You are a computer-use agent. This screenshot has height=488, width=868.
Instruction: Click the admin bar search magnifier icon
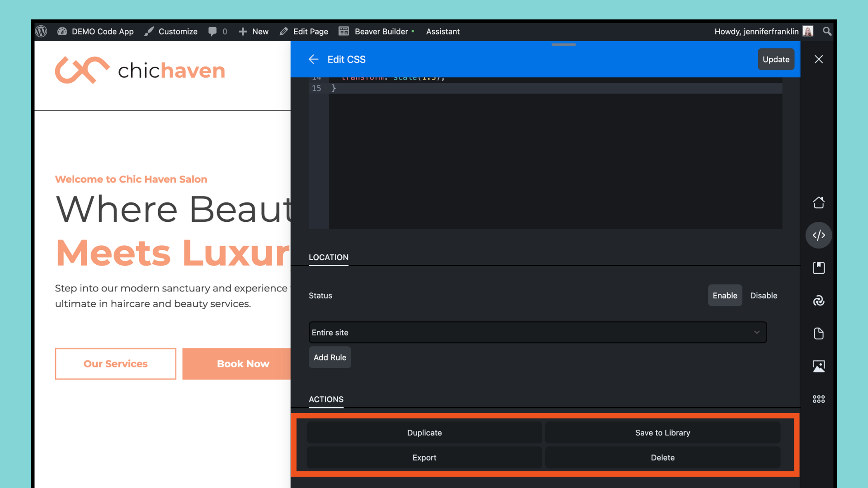click(x=827, y=31)
